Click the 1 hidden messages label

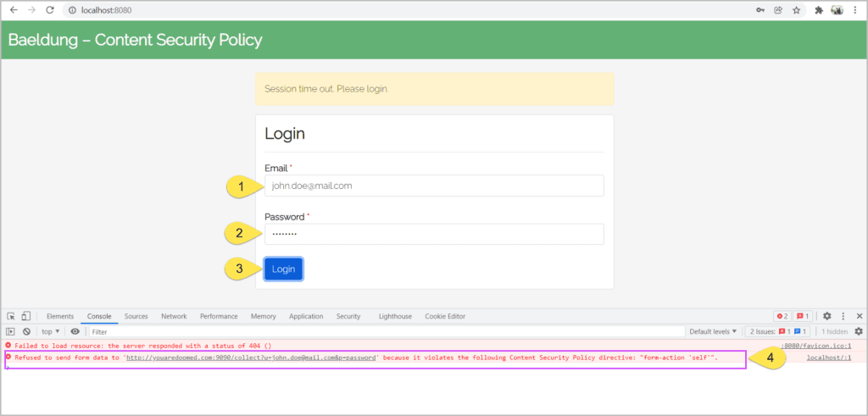(x=835, y=331)
